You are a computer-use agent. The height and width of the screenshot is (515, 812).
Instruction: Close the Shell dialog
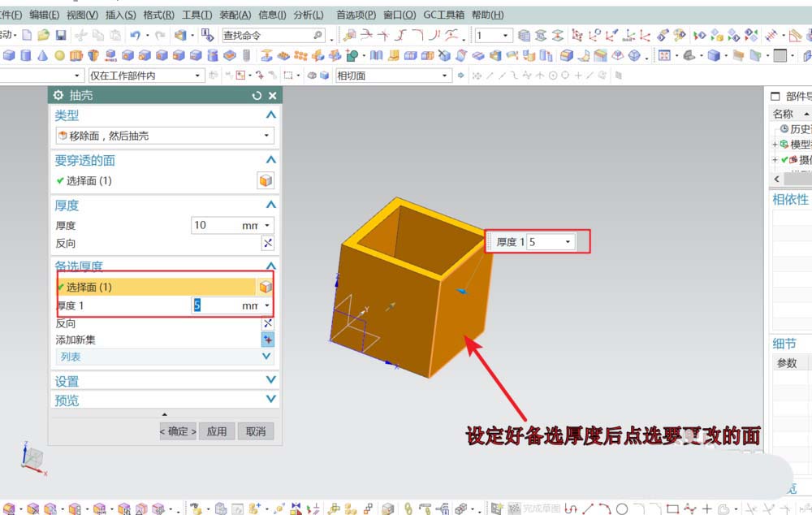tap(272, 96)
